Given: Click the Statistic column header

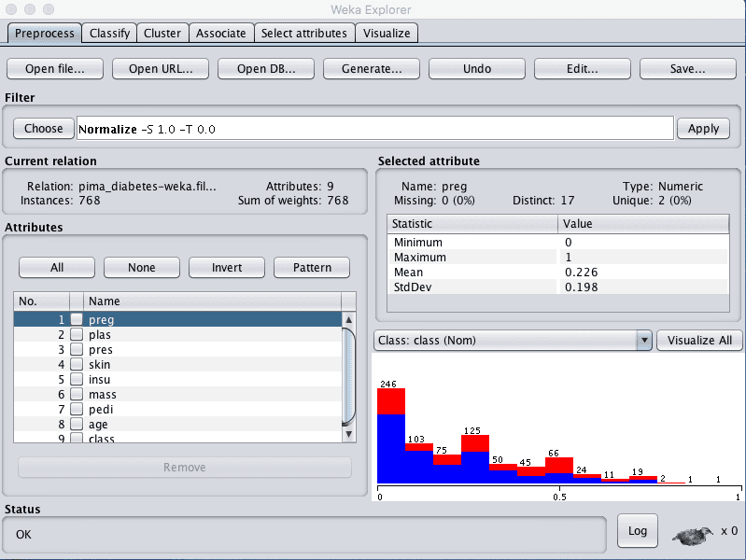Looking at the screenshot, I should click(472, 224).
